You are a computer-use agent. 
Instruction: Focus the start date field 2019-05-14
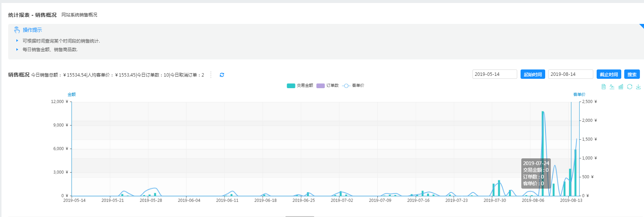tap(494, 74)
